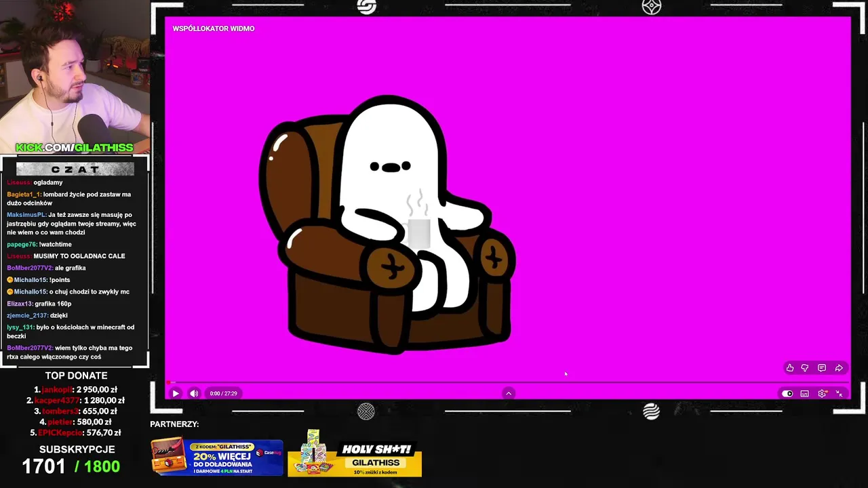Click the video progress bar

508,383
